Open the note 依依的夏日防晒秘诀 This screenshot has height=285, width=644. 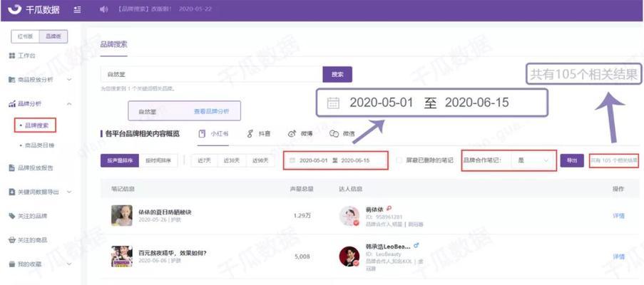click(165, 212)
